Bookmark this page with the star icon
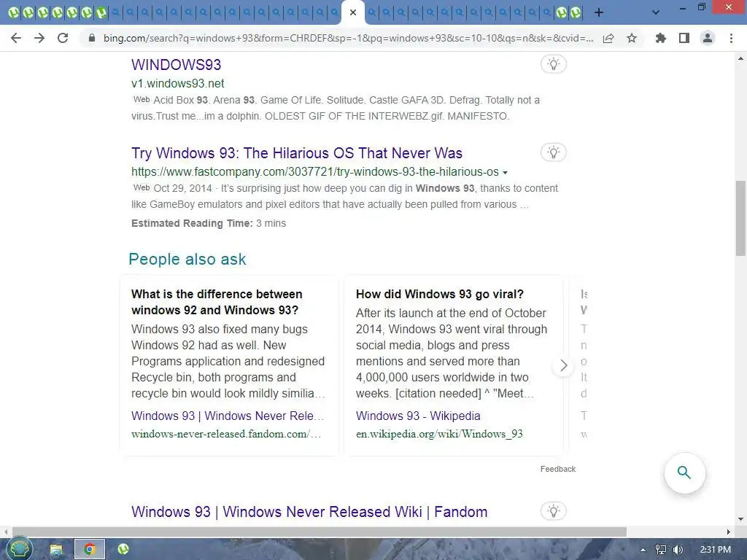This screenshot has width=747, height=560. tap(632, 38)
